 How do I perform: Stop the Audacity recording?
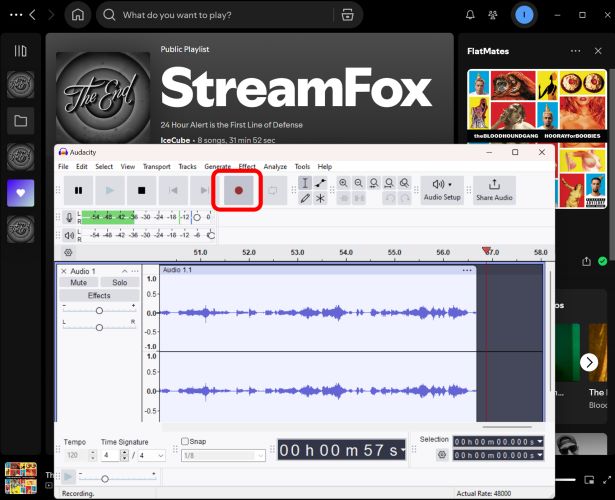point(141,191)
